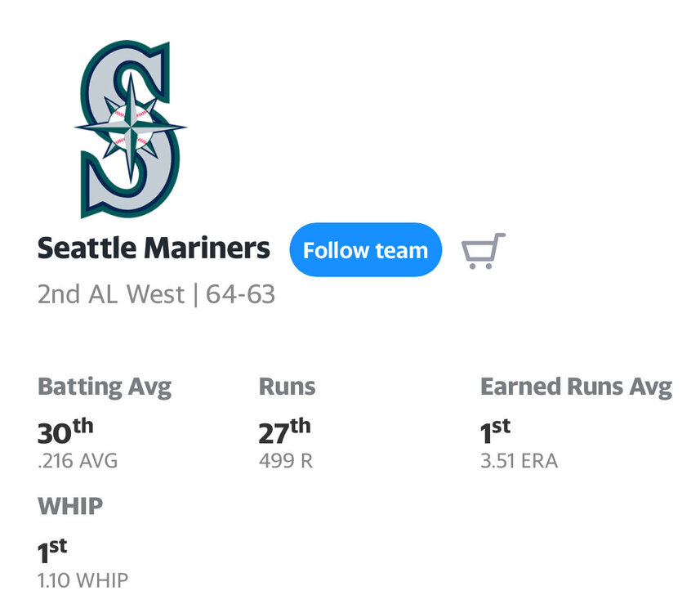Screen dimensions: 700x613
Task: Select the 2nd AL West standings text
Action: tap(110, 295)
